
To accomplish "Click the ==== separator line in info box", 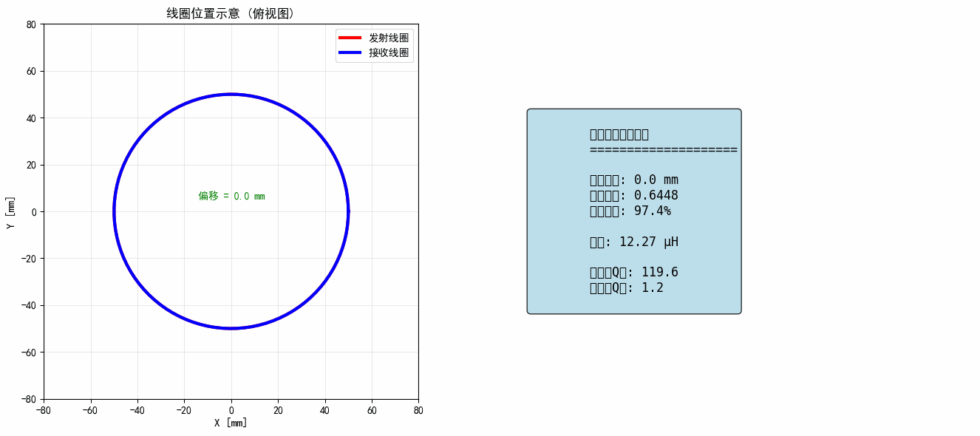I will (x=664, y=150).
